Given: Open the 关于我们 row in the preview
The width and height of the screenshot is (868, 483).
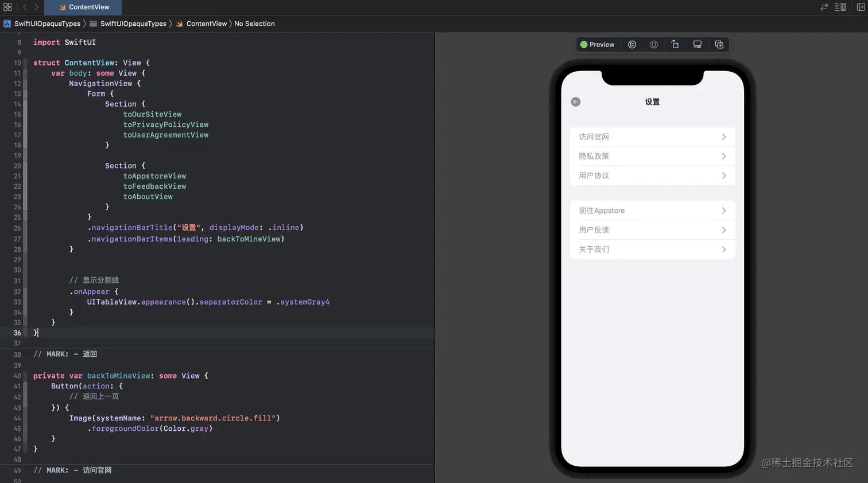Looking at the screenshot, I should (652, 250).
